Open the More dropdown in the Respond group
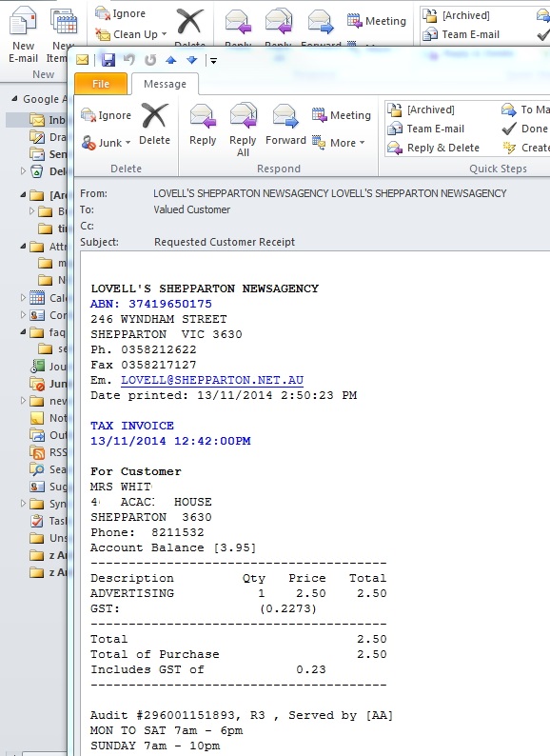Screen dimensions: 550x756 pyautogui.click(x=339, y=143)
